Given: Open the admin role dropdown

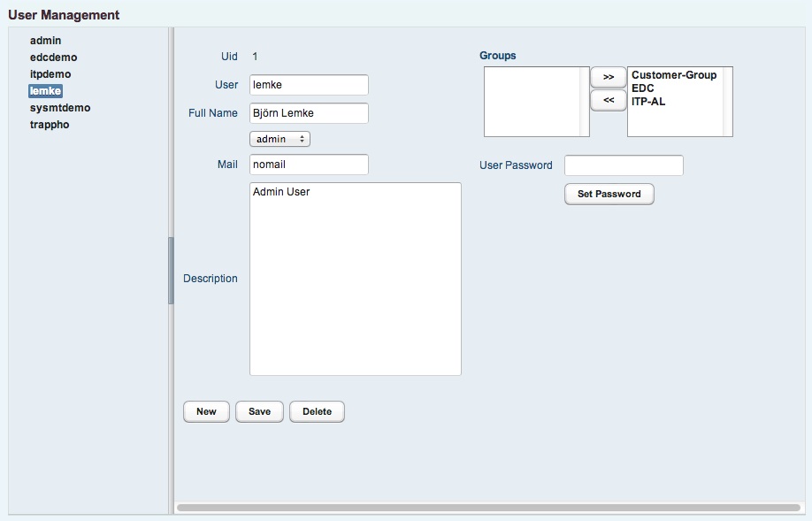Looking at the screenshot, I should click(x=280, y=139).
